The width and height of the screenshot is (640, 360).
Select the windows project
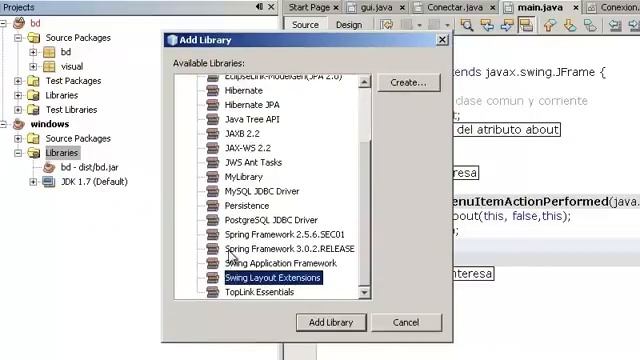pos(49,124)
